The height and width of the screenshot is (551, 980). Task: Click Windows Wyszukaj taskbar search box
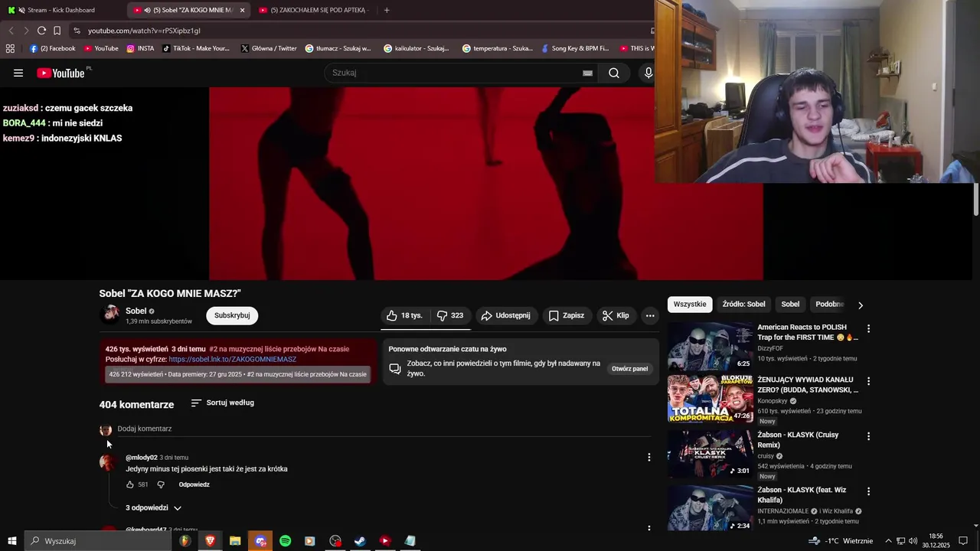[x=98, y=541]
